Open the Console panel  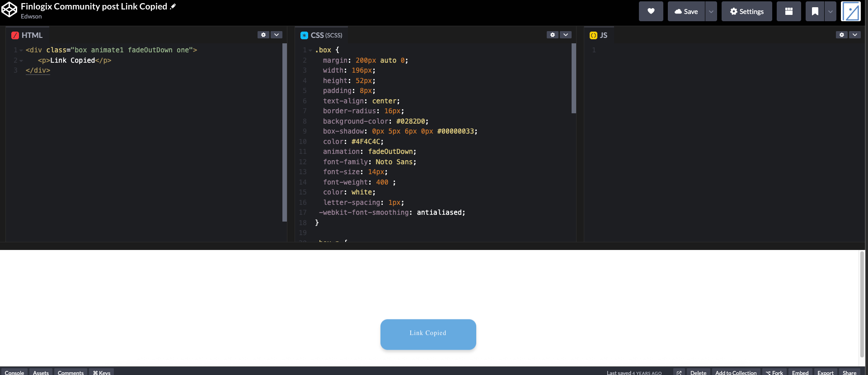pyautogui.click(x=14, y=372)
